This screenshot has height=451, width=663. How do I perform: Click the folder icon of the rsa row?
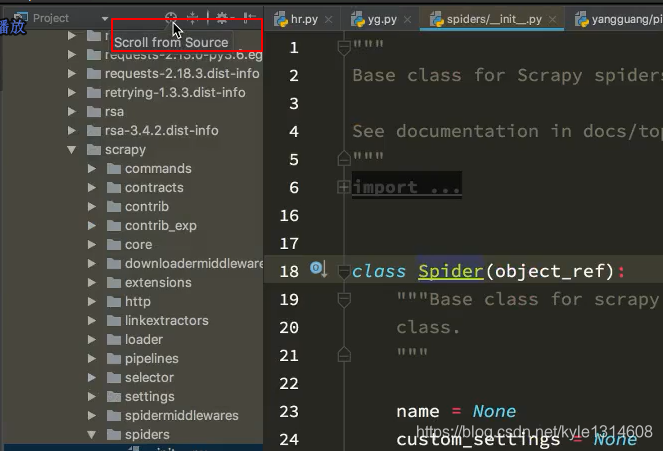pyautogui.click(x=93, y=111)
